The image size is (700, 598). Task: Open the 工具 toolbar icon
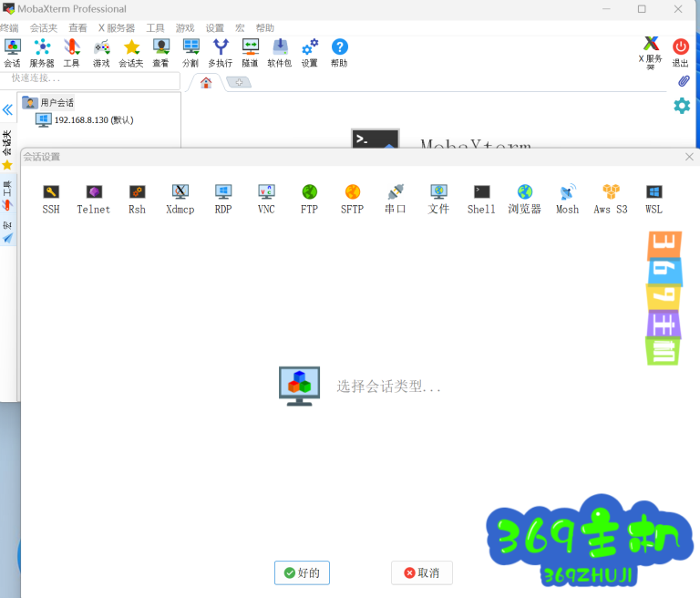pyautogui.click(x=72, y=53)
